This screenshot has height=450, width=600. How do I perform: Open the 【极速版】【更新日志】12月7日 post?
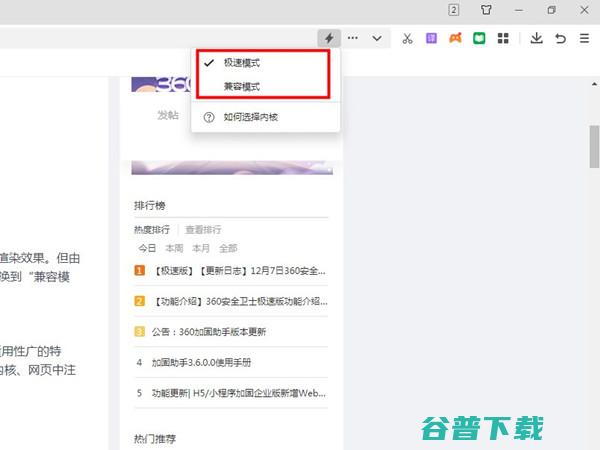(239, 271)
